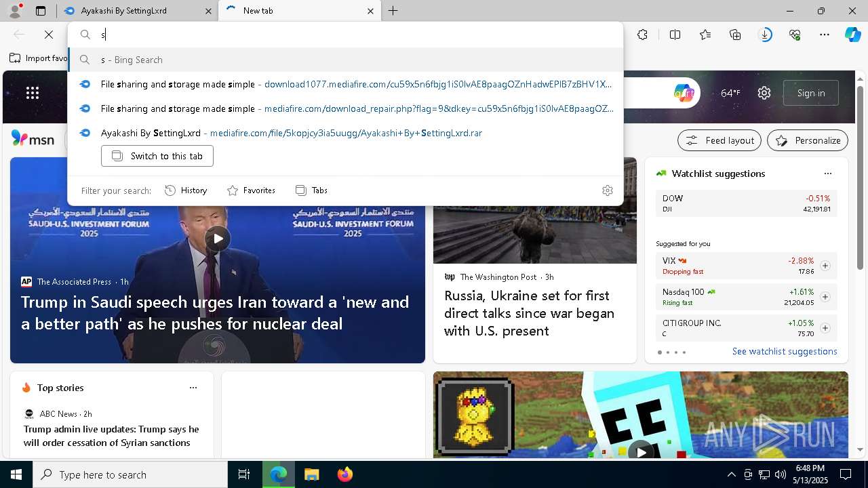Open File Explorer from taskbar
The image size is (868, 488).
pyautogui.click(x=311, y=474)
